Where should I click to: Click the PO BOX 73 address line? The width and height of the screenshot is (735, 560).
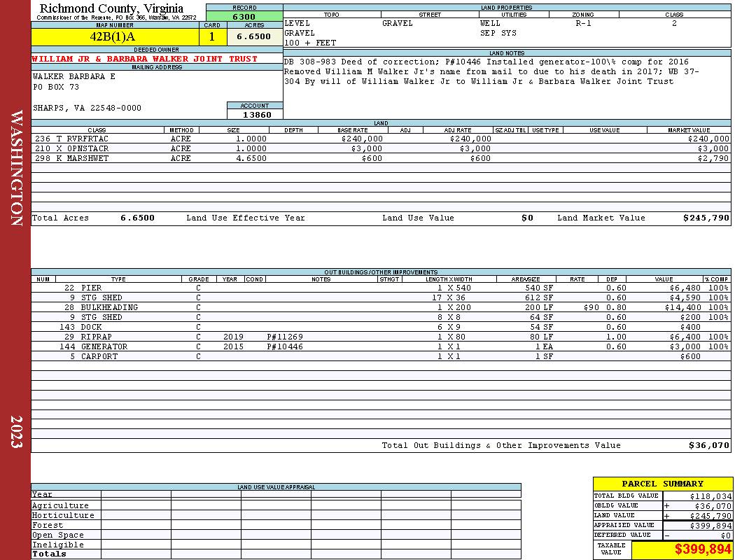[56, 87]
